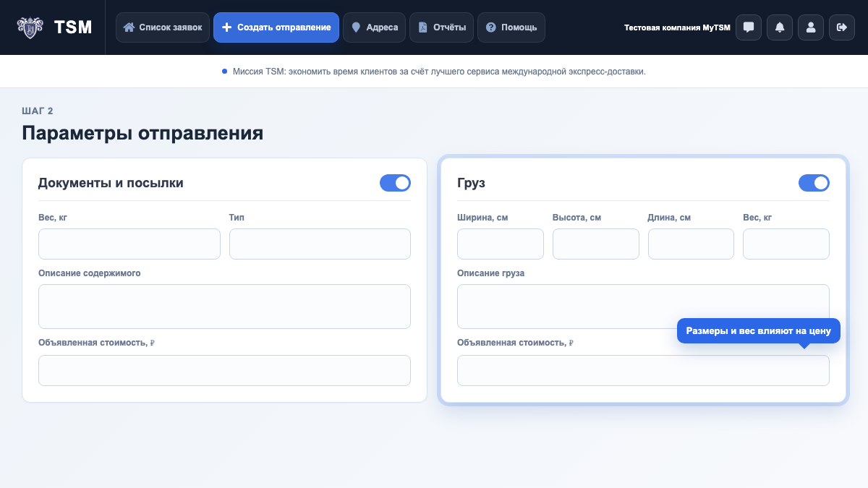Focus the Ширина, см field
The image size is (868, 488).
click(x=501, y=244)
